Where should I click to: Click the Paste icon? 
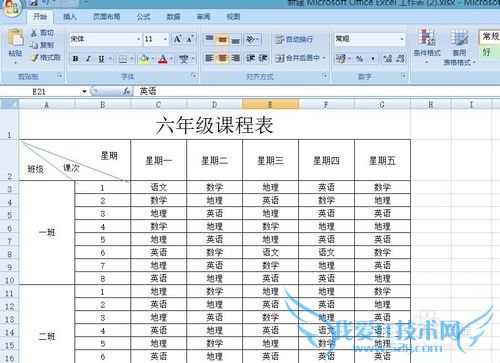tap(15, 37)
